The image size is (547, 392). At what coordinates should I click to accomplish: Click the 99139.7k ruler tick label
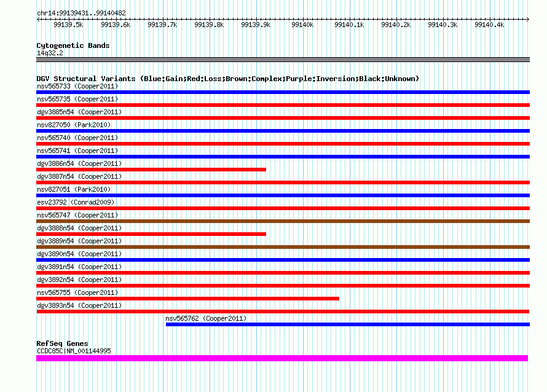click(162, 25)
